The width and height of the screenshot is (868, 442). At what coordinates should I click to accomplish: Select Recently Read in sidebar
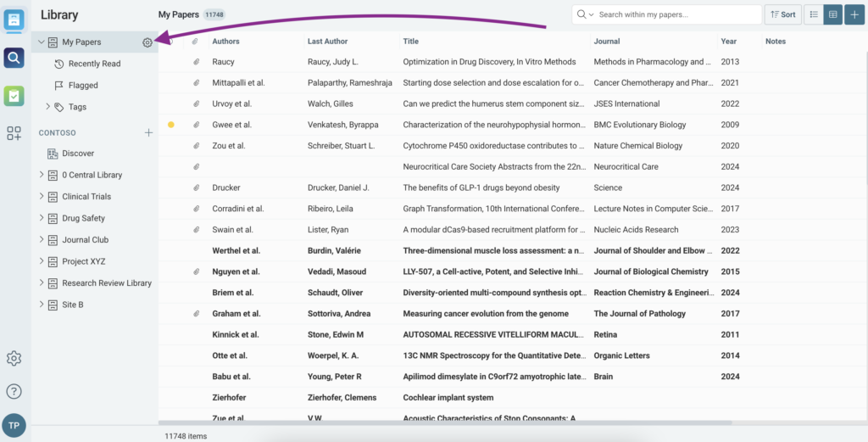coord(94,64)
